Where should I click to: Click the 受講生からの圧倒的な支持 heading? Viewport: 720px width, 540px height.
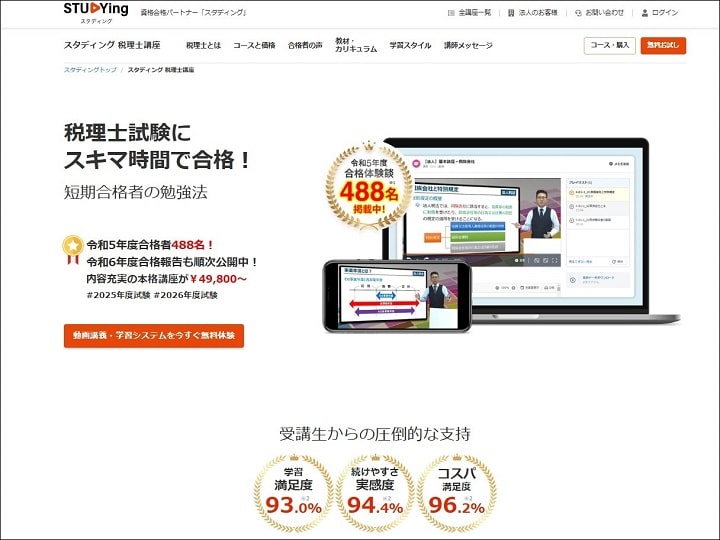click(375, 433)
